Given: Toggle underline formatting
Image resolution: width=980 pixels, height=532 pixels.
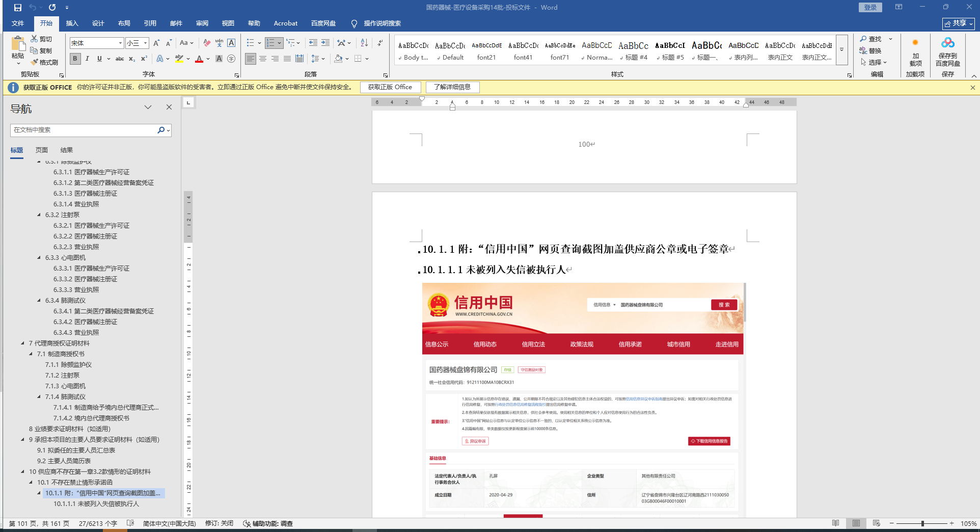Looking at the screenshot, I should pyautogui.click(x=99, y=59).
